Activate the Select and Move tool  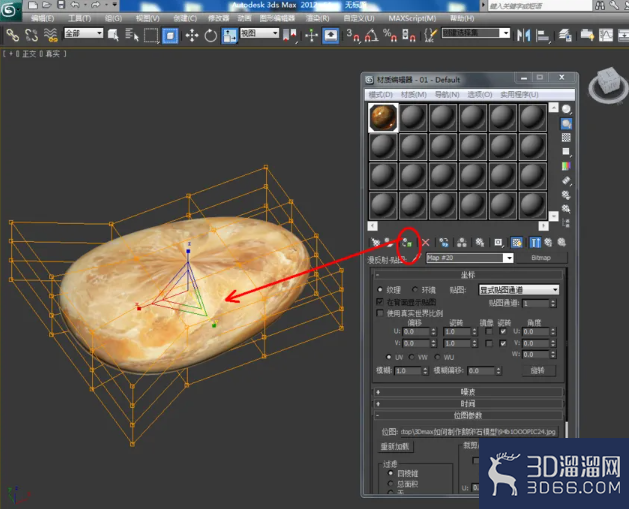[192, 35]
